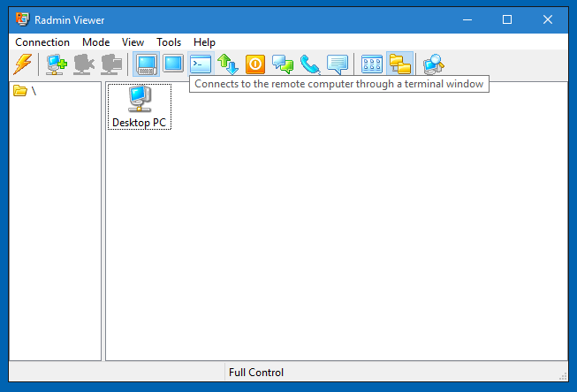Open the Mode menu
The image size is (577, 392).
pos(95,42)
